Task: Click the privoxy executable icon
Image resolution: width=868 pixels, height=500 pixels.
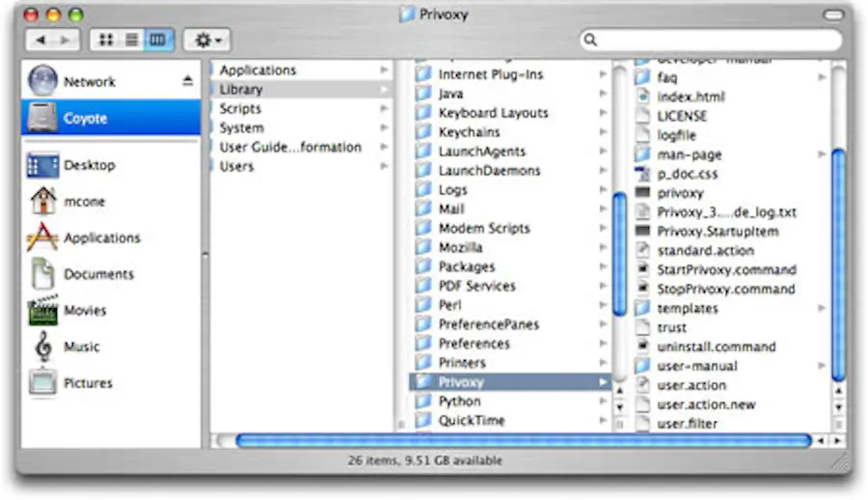Action: 642,192
